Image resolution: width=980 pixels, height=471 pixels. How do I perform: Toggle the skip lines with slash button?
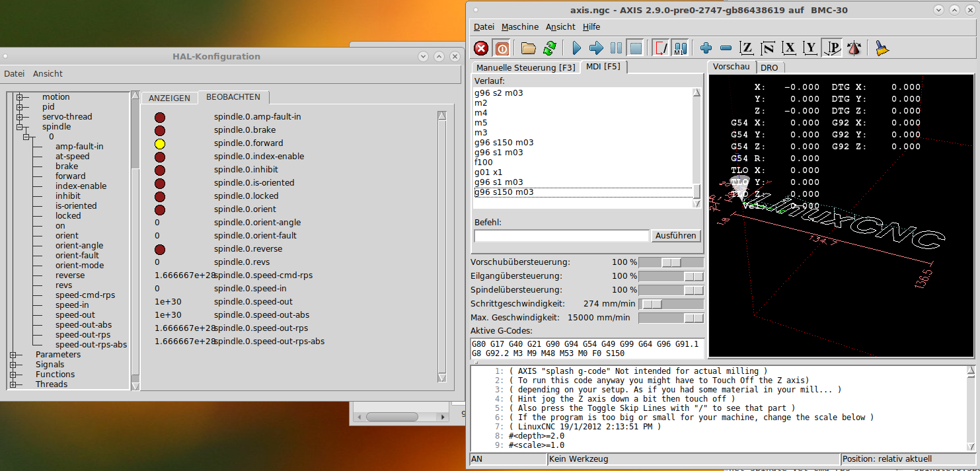(x=660, y=48)
